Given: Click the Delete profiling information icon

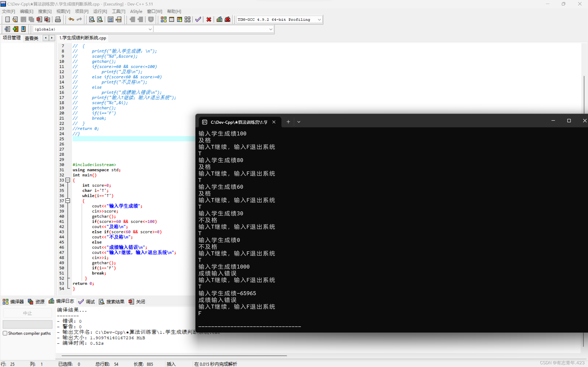Looking at the screenshot, I should click(x=228, y=20).
